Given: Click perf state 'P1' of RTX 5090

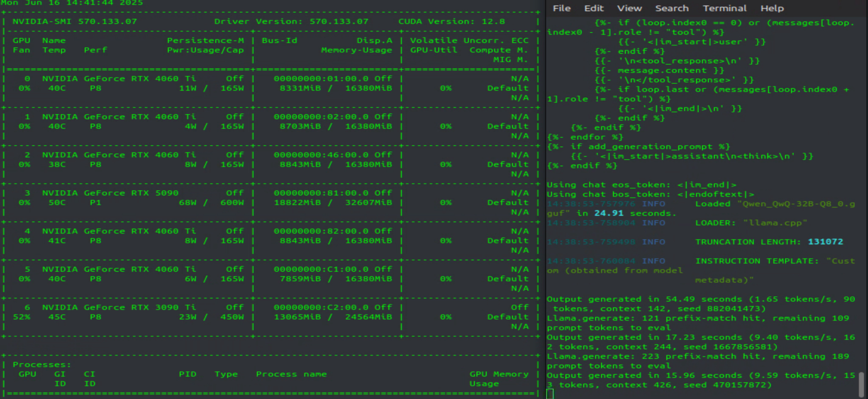Looking at the screenshot, I should (95, 202).
